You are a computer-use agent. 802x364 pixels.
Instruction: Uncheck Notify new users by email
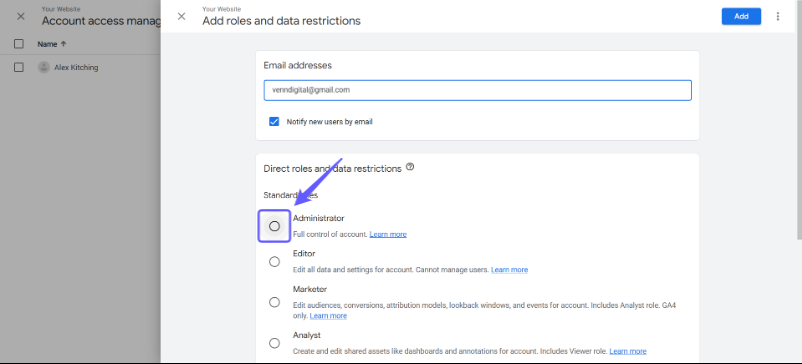click(274, 122)
